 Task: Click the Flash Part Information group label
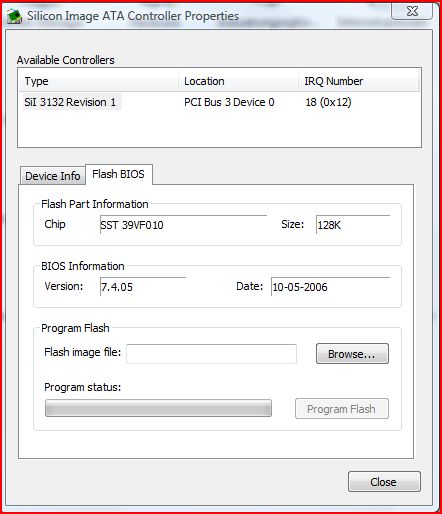95,204
